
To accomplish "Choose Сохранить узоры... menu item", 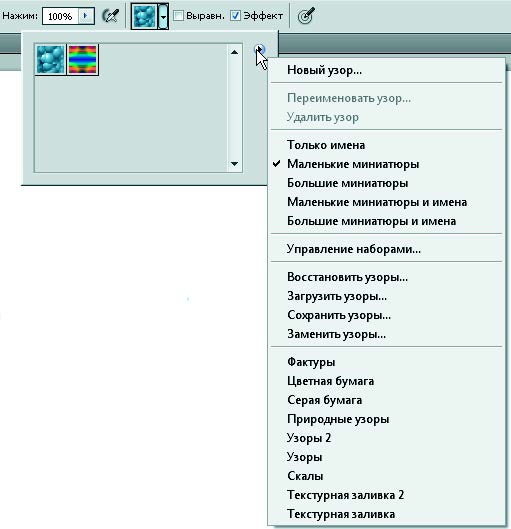I will (387, 315).
